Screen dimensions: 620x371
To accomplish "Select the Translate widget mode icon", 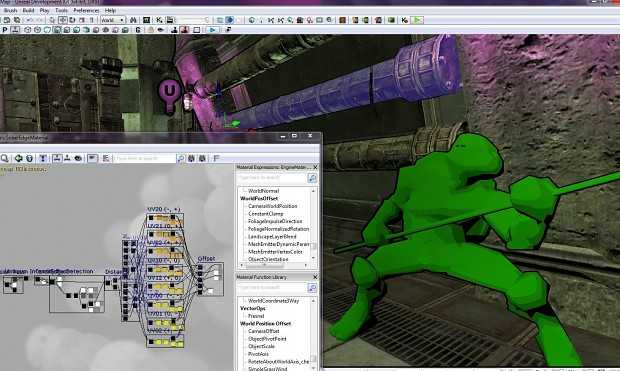I will click(62, 20).
